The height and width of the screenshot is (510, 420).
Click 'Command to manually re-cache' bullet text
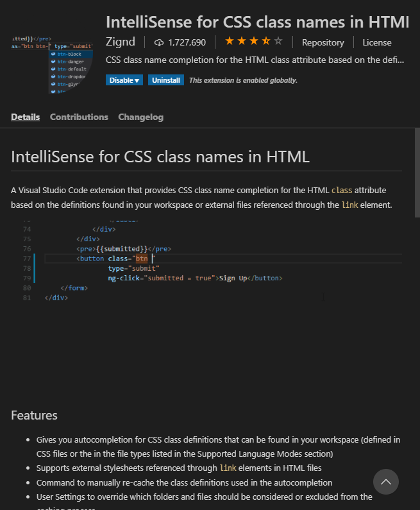pyautogui.click(x=184, y=482)
